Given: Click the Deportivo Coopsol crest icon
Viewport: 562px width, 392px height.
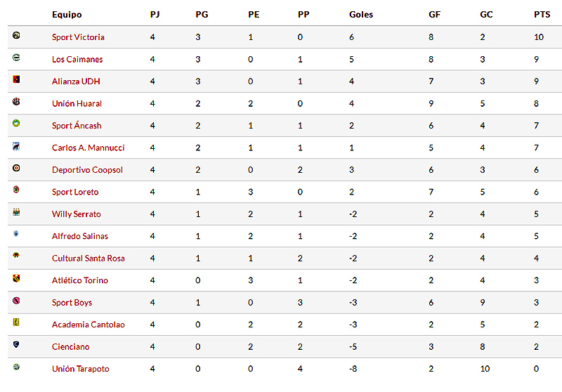Looking at the screenshot, I should 16,168.
